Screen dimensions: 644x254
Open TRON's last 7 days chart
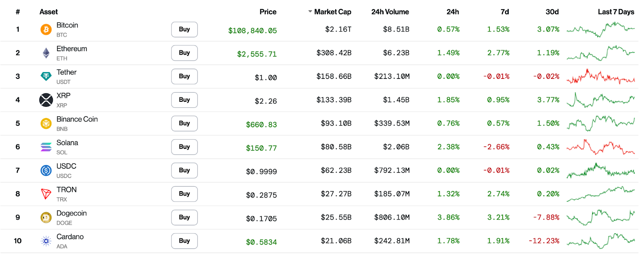(x=601, y=194)
